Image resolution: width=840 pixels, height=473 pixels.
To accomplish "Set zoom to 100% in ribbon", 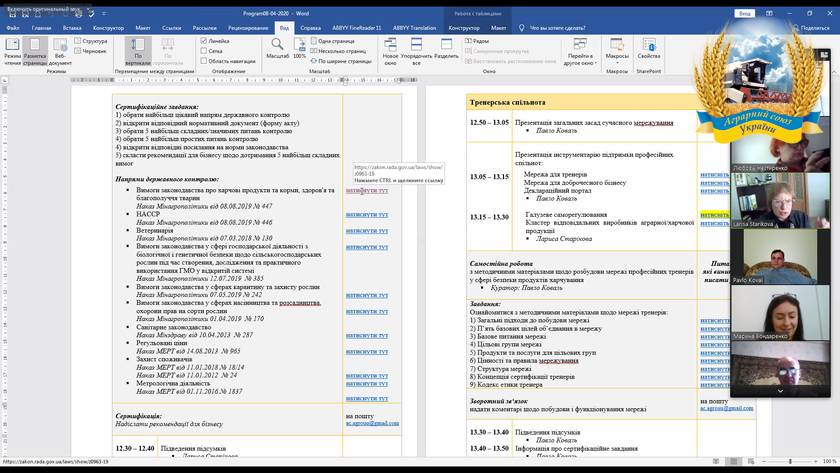I will (x=299, y=48).
